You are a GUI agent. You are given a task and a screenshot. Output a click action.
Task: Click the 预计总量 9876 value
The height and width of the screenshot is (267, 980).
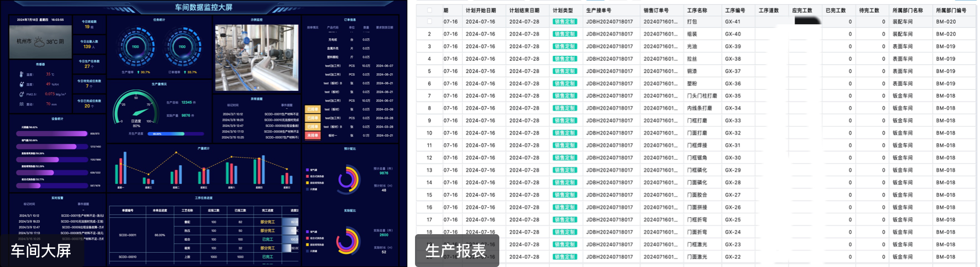pyautogui.click(x=384, y=173)
